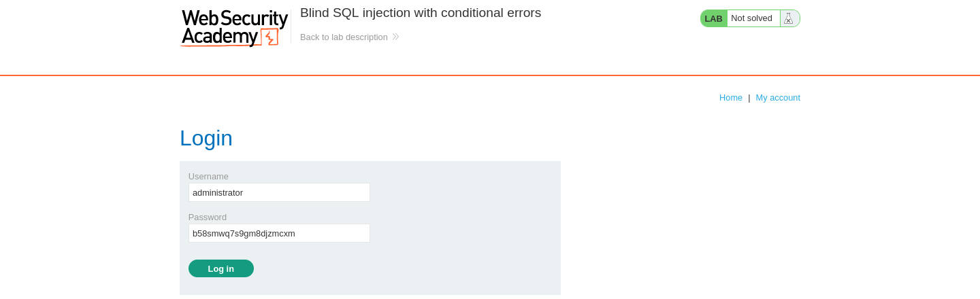Click the Username field label
Image resolution: width=980 pixels, height=299 pixels.
pyautogui.click(x=208, y=176)
